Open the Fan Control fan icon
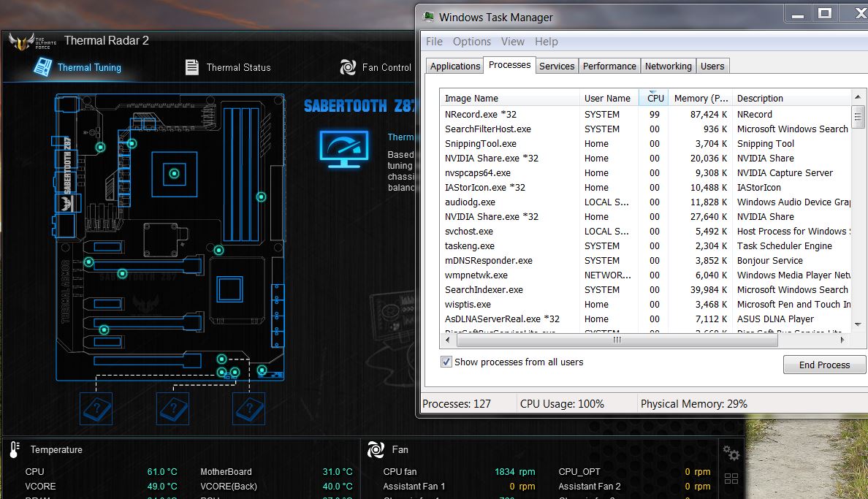Image resolution: width=868 pixels, height=499 pixels. pyautogui.click(x=348, y=67)
